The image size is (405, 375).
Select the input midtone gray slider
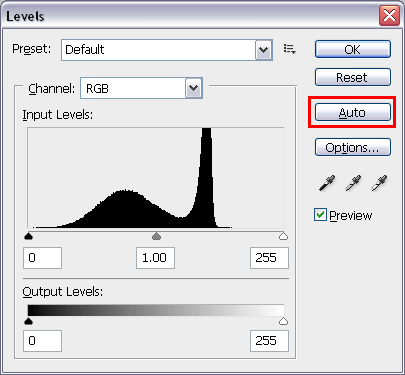[x=156, y=236]
